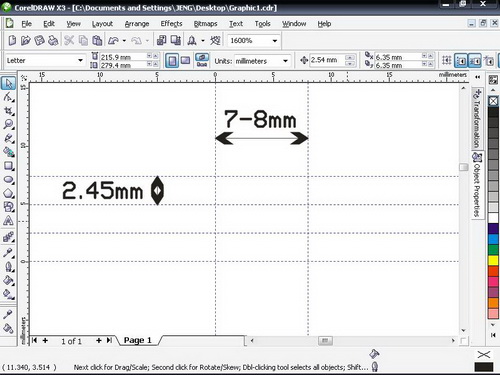The height and width of the screenshot is (375, 500).
Task: Click the Print icon in toolbar
Action: pos(54,40)
